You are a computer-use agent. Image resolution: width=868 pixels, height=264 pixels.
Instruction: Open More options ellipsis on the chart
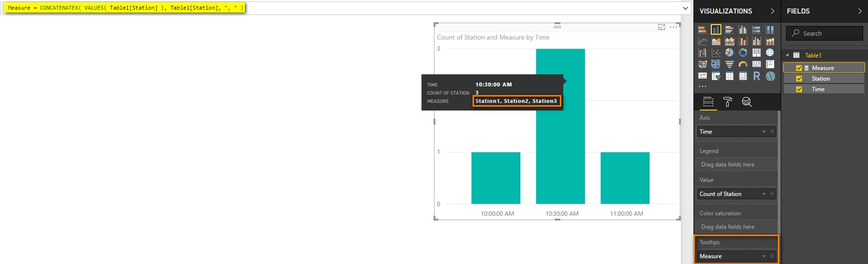tap(673, 27)
